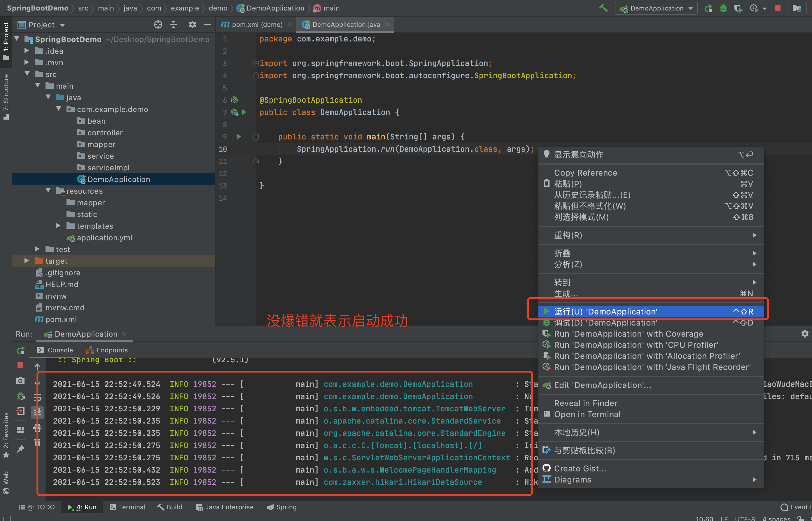Viewport: 812px width, 521px height.
Task: Open the Diagrams submenu
Action: click(651, 479)
